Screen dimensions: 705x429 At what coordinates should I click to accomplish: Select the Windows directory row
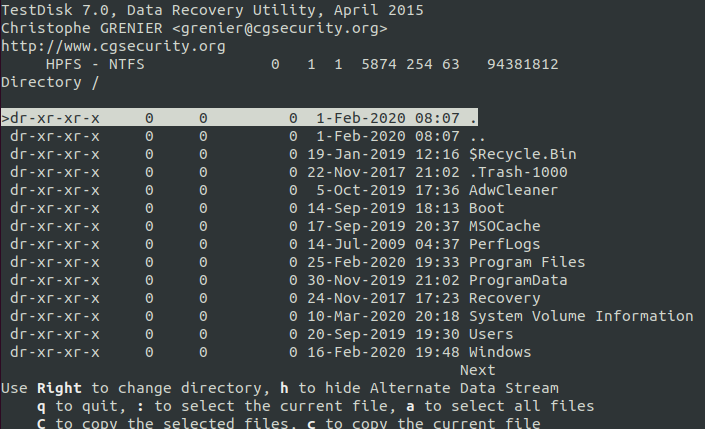(x=499, y=352)
